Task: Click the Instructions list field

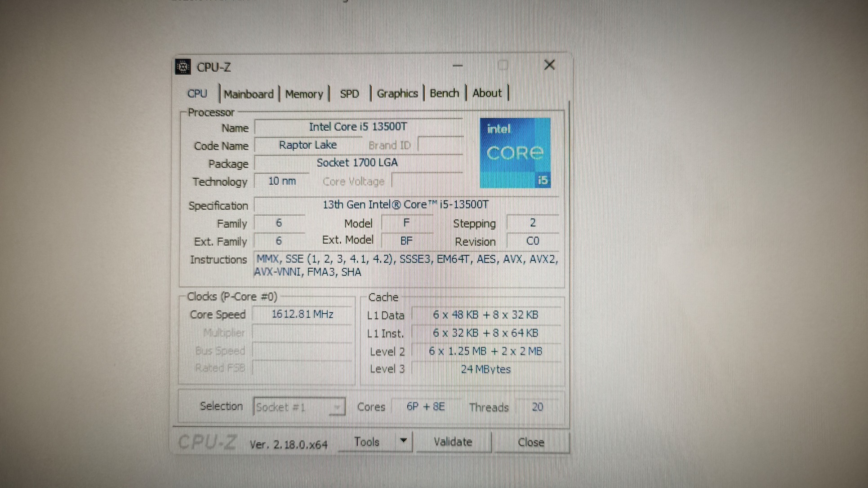Action: 406,265
